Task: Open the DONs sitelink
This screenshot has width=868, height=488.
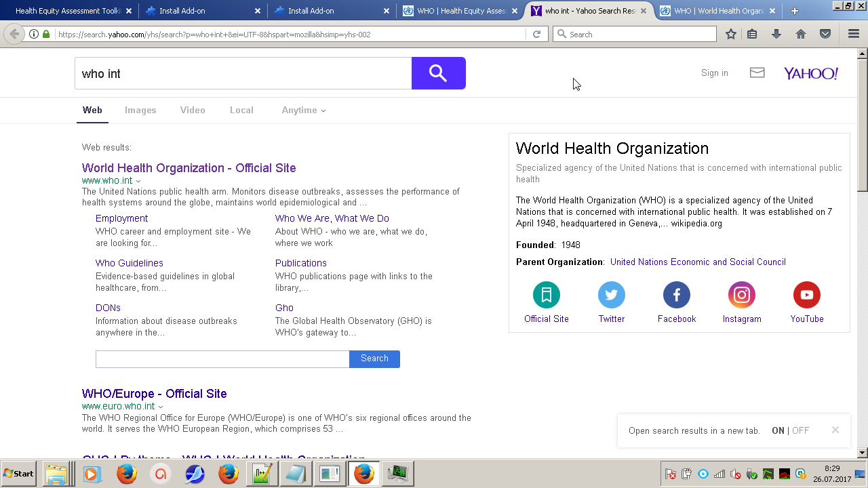Action: 108,308
